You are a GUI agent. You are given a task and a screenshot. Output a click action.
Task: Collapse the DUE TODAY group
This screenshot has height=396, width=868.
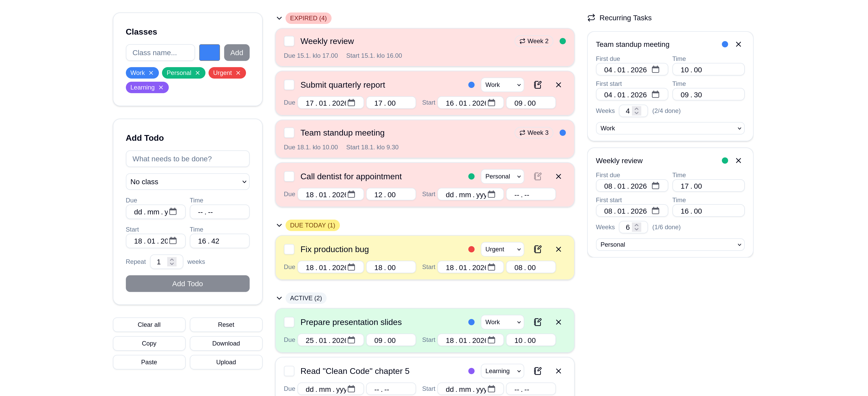click(x=279, y=225)
